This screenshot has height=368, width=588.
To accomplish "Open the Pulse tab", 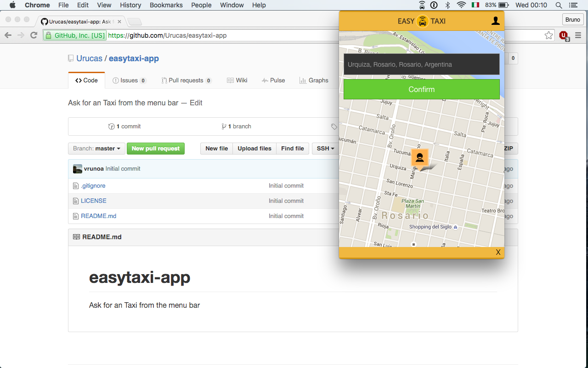I will pyautogui.click(x=273, y=80).
